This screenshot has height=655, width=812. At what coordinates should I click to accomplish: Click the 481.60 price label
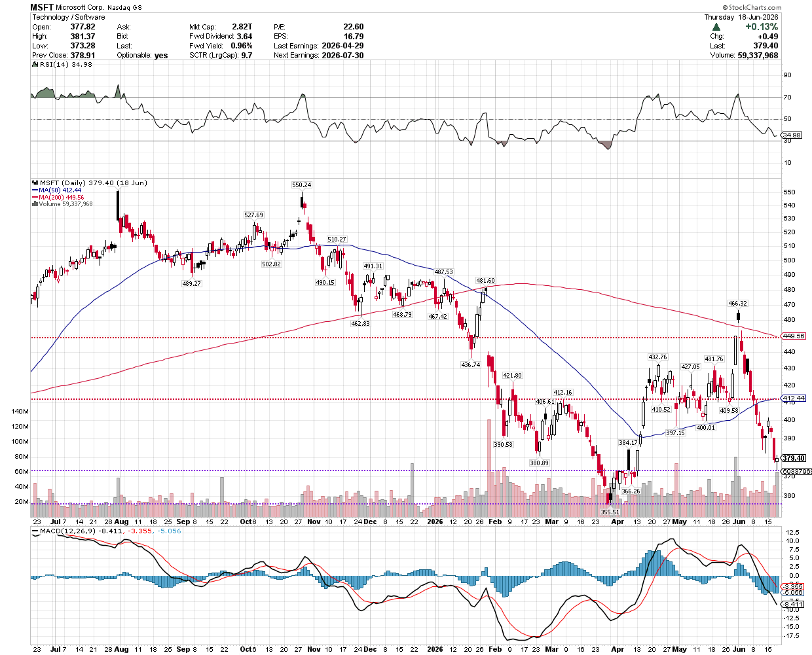pos(485,281)
